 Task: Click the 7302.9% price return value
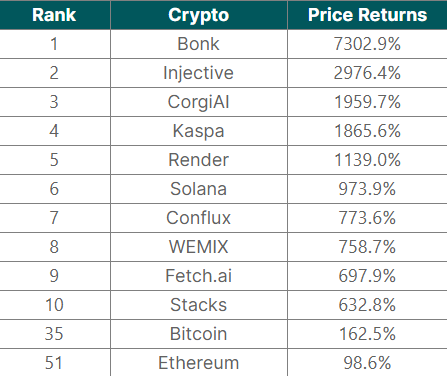(367, 44)
